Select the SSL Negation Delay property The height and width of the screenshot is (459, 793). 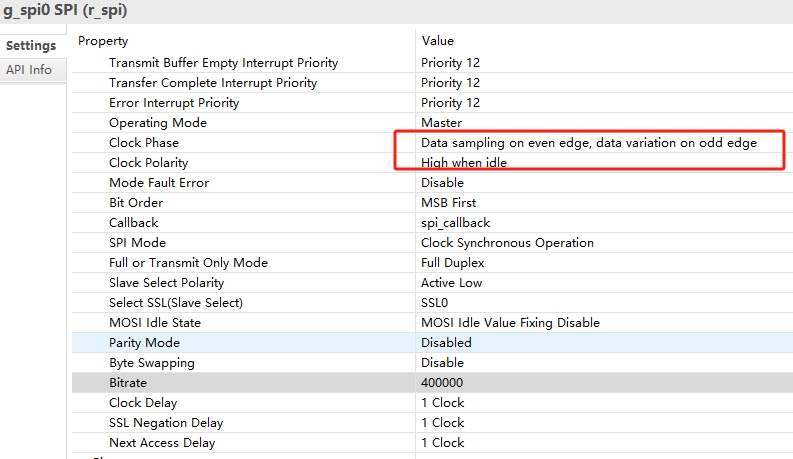pos(166,423)
